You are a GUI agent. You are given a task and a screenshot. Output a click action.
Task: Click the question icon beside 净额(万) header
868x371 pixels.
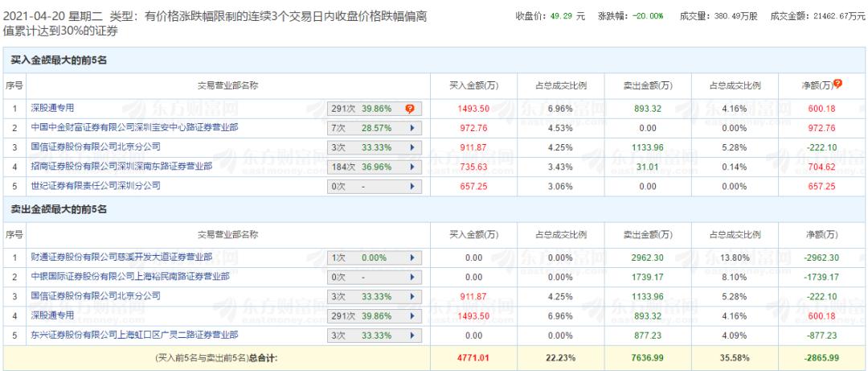837,85
